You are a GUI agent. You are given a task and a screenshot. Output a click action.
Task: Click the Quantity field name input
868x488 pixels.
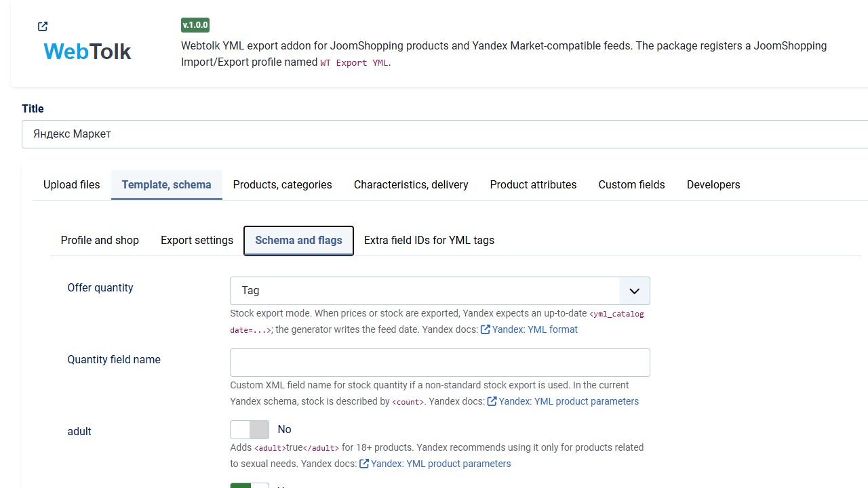pyautogui.click(x=440, y=363)
